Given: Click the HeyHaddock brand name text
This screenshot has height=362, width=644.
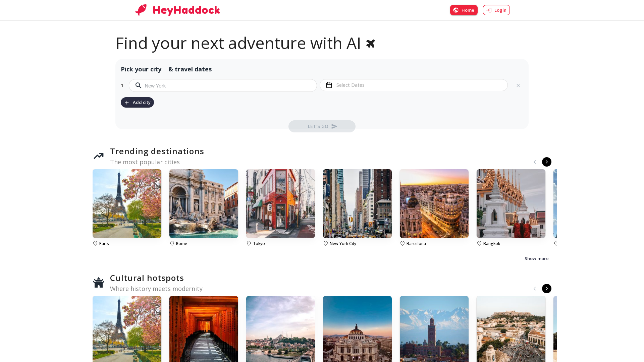Looking at the screenshot, I should (x=186, y=10).
